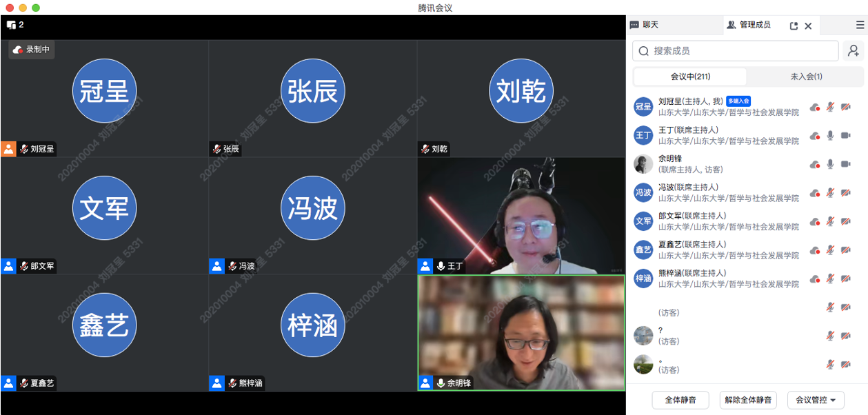
Task: Show the 会议中(211) member list
Action: click(690, 77)
